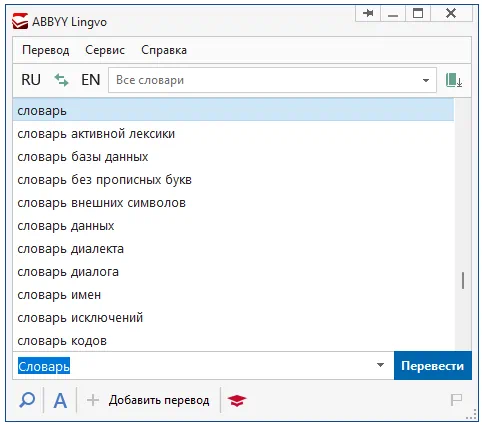Pin the window with pushpin icon
Image resolution: width=482 pixels, height=425 pixels.
pyautogui.click(x=368, y=13)
